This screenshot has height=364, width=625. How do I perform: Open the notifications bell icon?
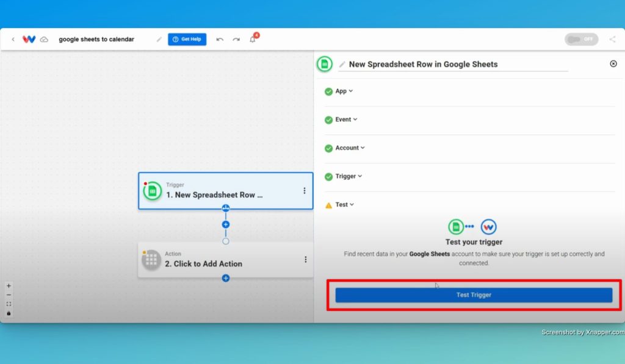coord(253,39)
